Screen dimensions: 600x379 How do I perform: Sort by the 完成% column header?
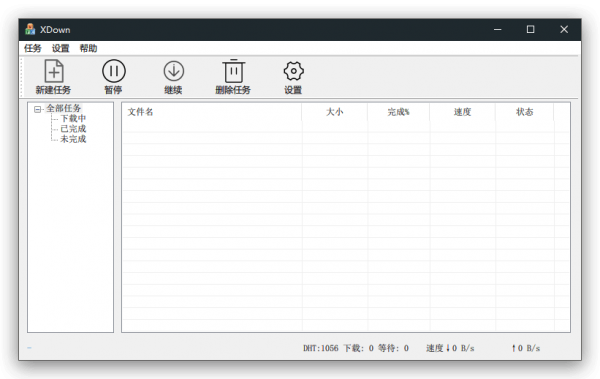coord(399,112)
